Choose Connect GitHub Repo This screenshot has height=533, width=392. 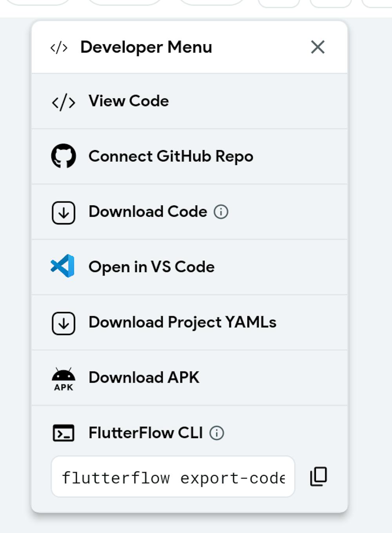point(171,156)
